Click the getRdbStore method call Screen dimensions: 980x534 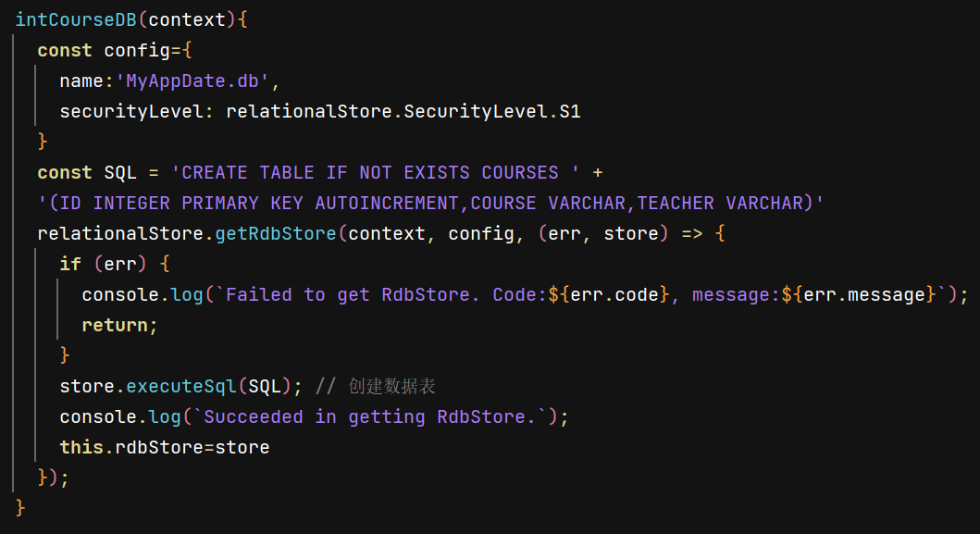[276, 234]
